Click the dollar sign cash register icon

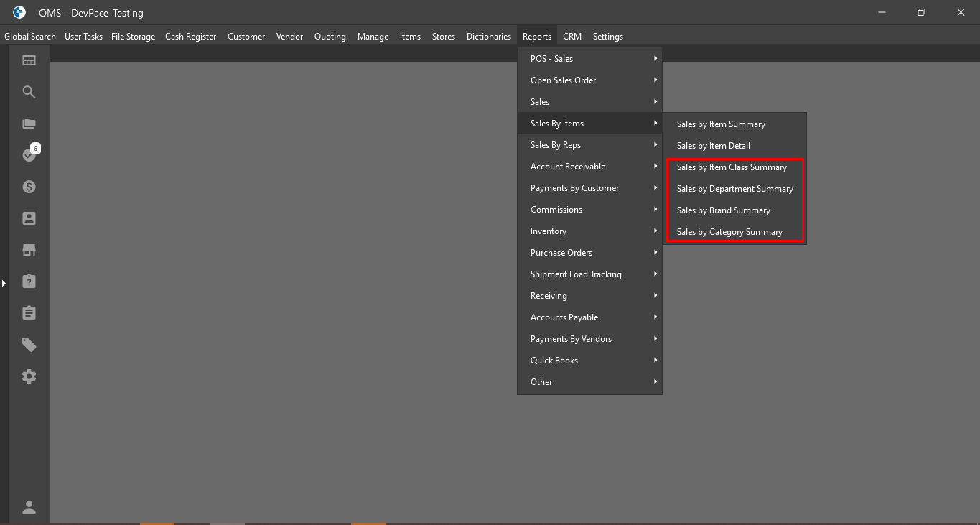tap(29, 187)
